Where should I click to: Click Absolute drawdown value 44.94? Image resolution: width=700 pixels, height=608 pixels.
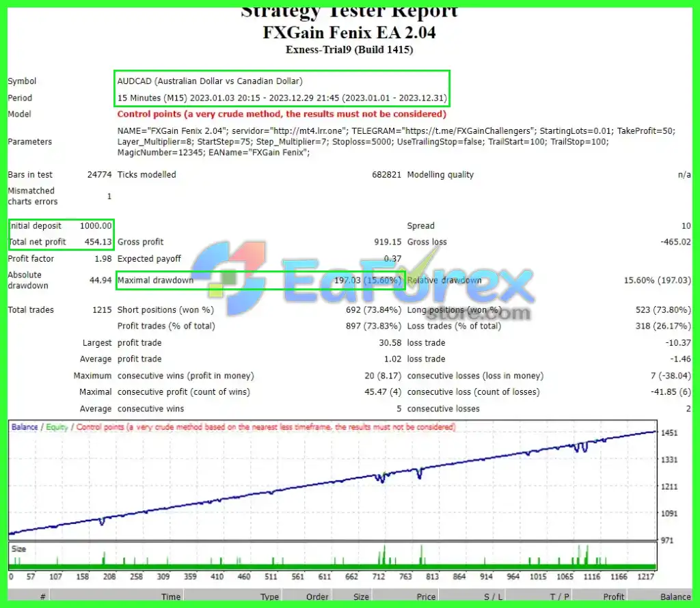tap(100, 280)
